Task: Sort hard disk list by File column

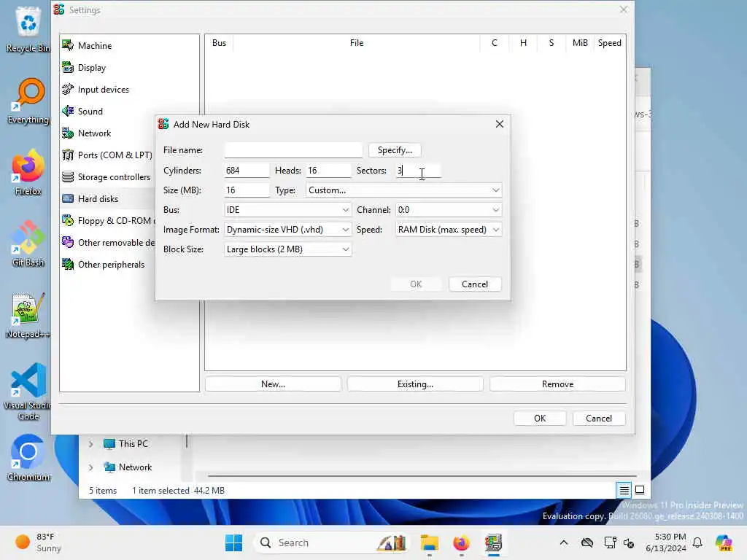Action: (356, 43)
